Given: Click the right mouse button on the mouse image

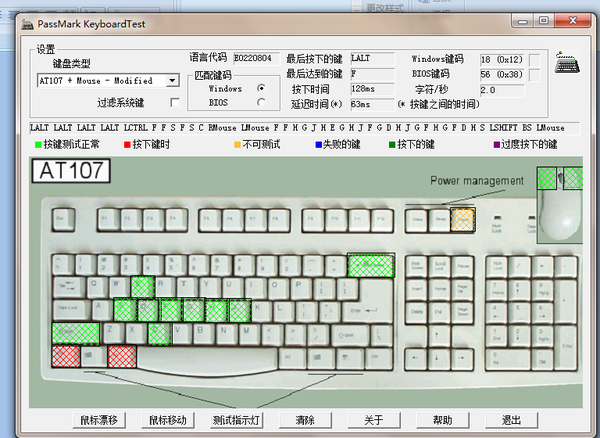Looking at the screenshot, I should click(573, 178).
